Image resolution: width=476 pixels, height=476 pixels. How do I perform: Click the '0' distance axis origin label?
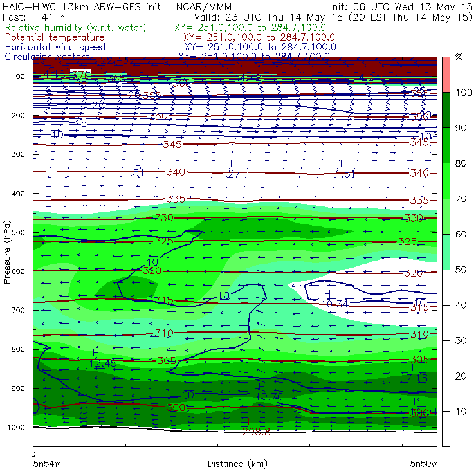point(33,454)
